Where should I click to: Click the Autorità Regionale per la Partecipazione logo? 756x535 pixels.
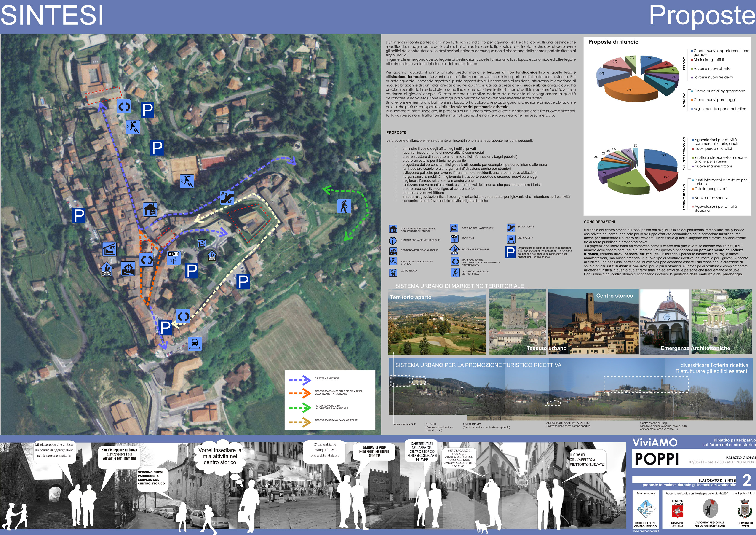pos(710,509)
